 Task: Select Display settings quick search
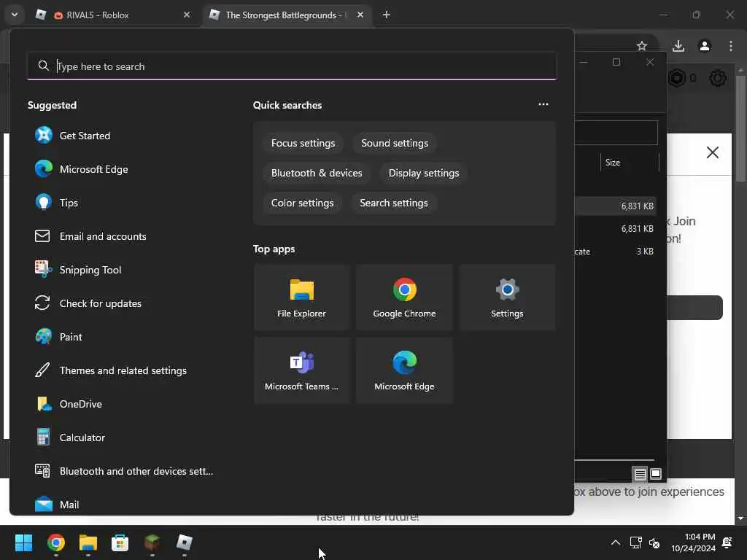tap(424, 173)
